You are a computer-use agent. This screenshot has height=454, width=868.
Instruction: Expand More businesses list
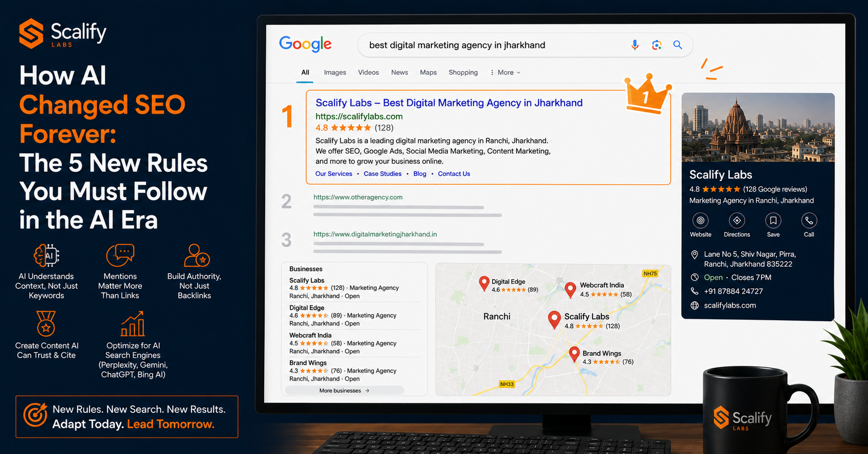click(x=344, y=390)
